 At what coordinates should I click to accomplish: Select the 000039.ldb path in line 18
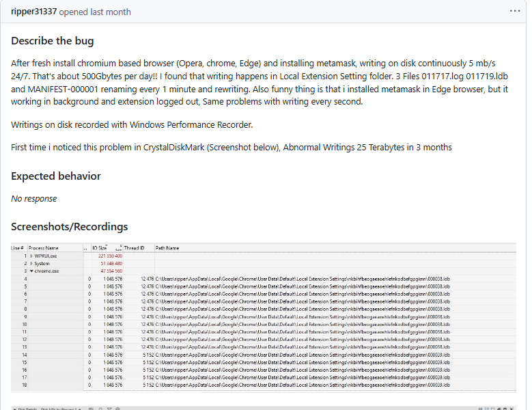tap(303, 385)
